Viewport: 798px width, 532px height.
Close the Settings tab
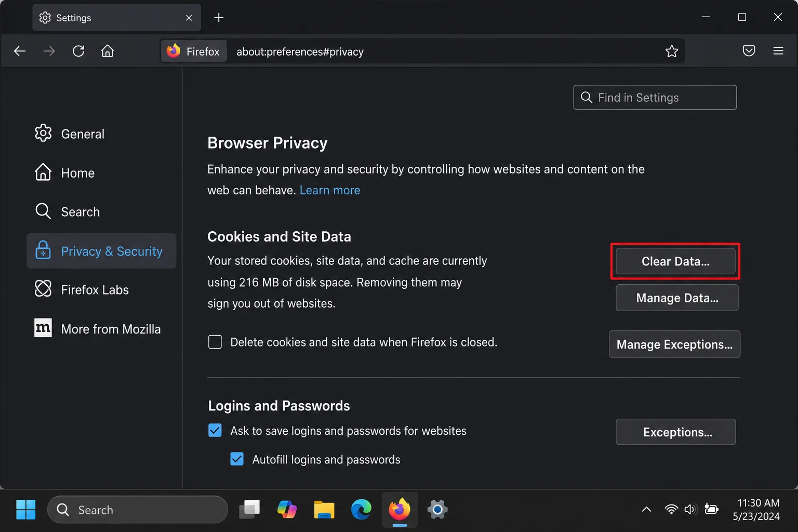pos(189,18)
